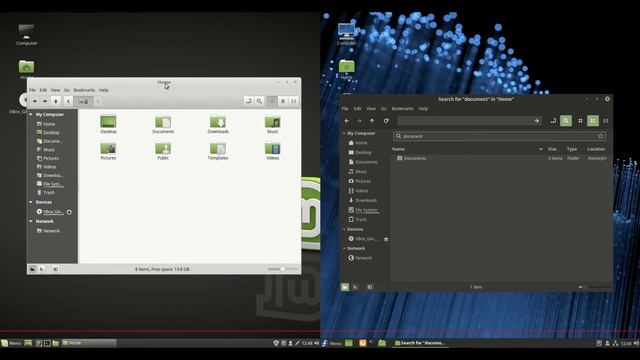Click the Size column header in dark window
The image size is (640, 360).
[x=552, y=149]
